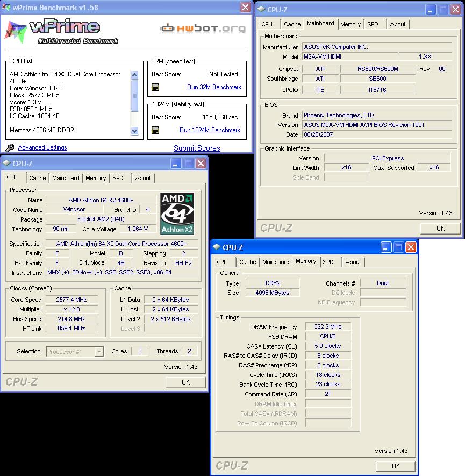The width and height of the screenshot is (465, 476).
Task: Click the Instructions field listing MMX, SSE
Action: 122,272
